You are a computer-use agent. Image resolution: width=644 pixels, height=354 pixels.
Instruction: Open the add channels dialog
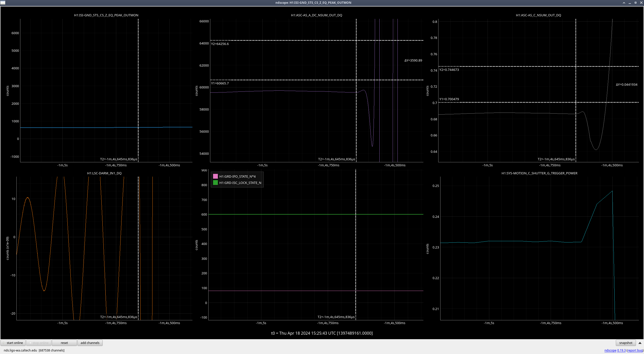click(x=90, y=343)
